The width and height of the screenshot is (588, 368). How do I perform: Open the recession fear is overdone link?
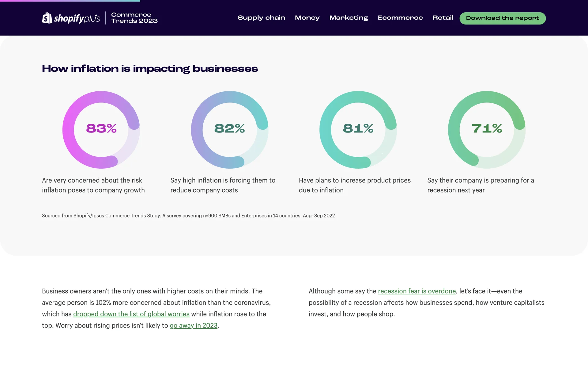(417, 291)
